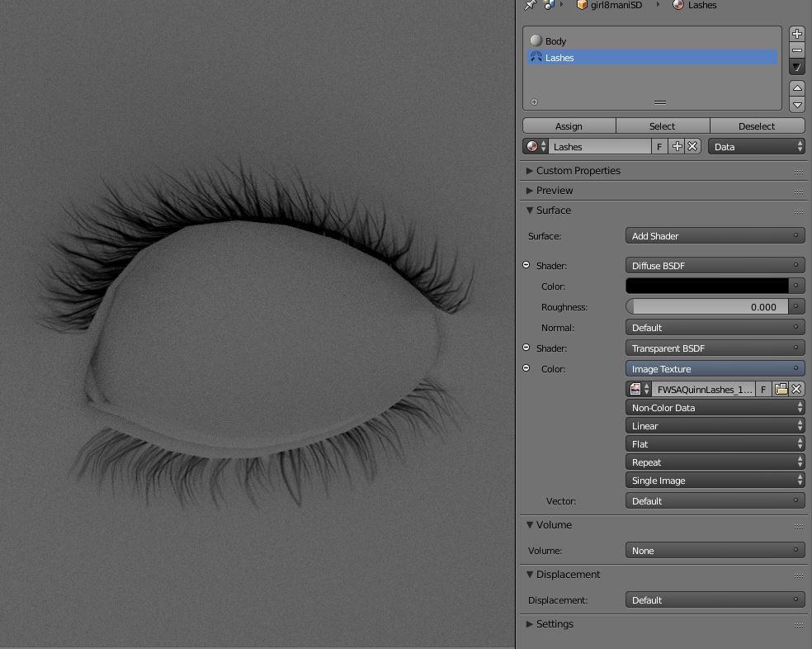Click the girl8maniSD object cube icon
This screenshot has height=649, width=812.
[x=582, y=5]
